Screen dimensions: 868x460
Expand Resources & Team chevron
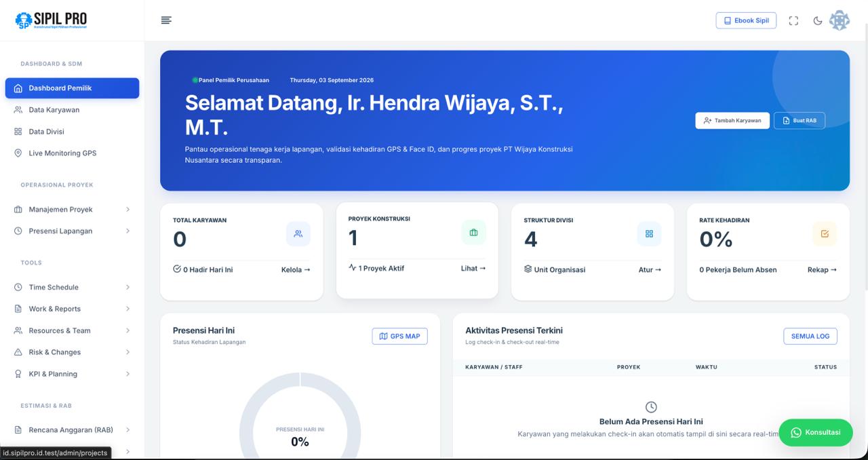(127, 331)
